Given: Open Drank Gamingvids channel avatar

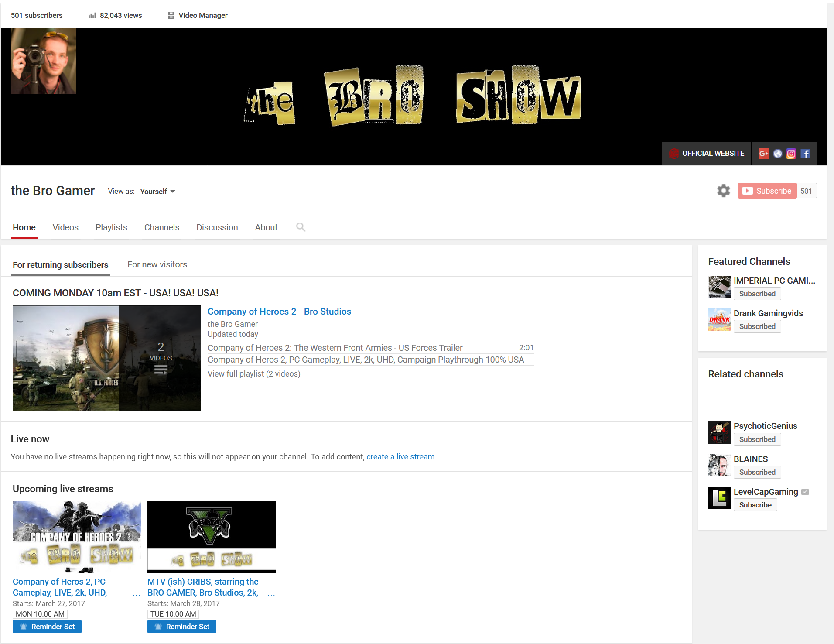Looking at the screenshot, I should click(x=719, y=319).
